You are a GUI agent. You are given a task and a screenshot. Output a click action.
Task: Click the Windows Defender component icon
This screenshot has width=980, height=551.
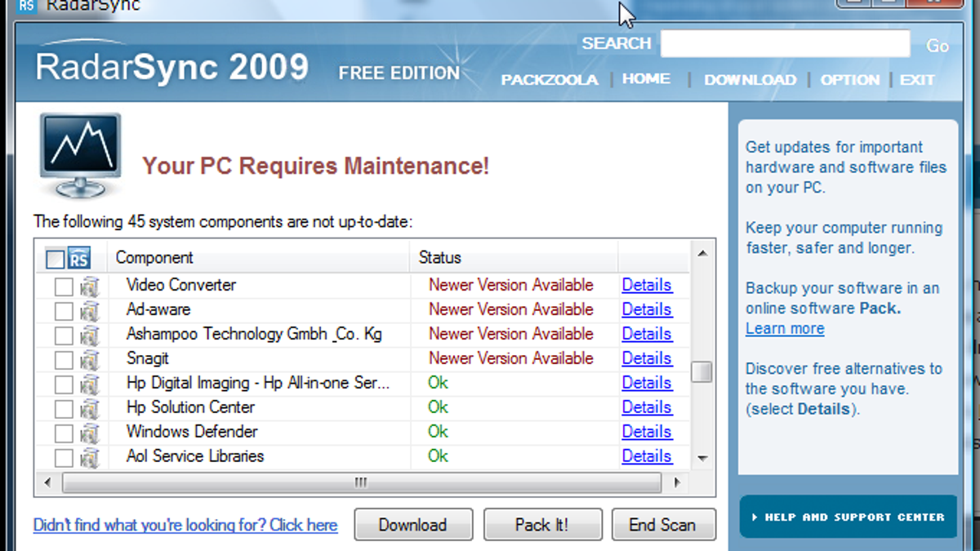[89, 433]
